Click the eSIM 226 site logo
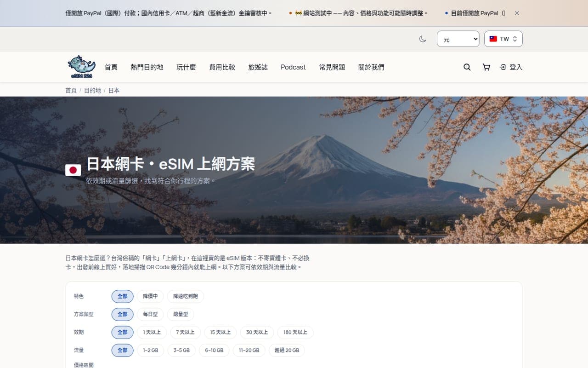This screenshot has width=588, height=368. coord(81,67)
